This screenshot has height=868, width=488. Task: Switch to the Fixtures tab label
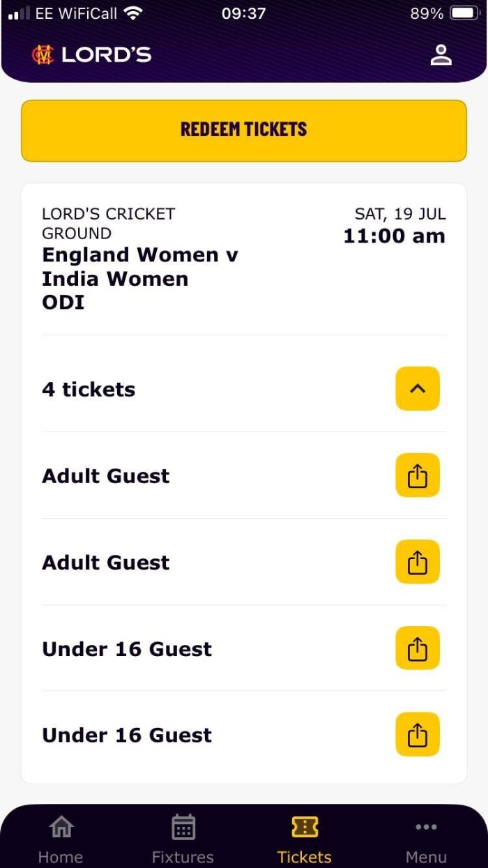point(183,857)
